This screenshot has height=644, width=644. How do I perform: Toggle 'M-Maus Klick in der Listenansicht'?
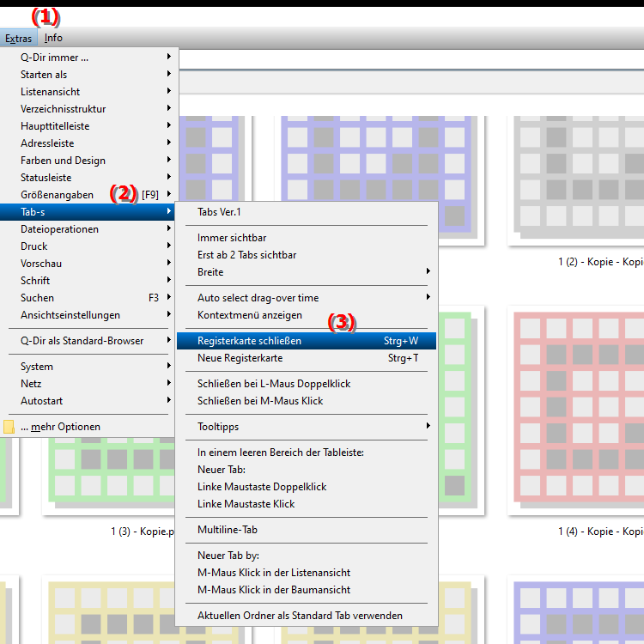(307, 573)
